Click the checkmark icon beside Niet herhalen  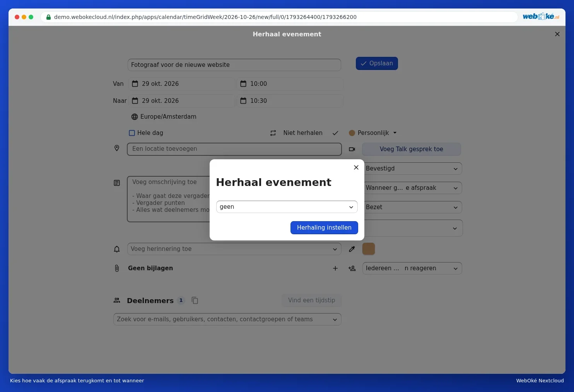point(335,133)
